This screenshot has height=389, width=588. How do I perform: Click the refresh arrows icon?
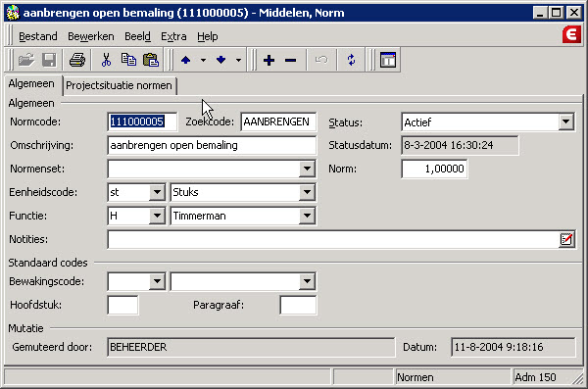(x=351, y=60)
